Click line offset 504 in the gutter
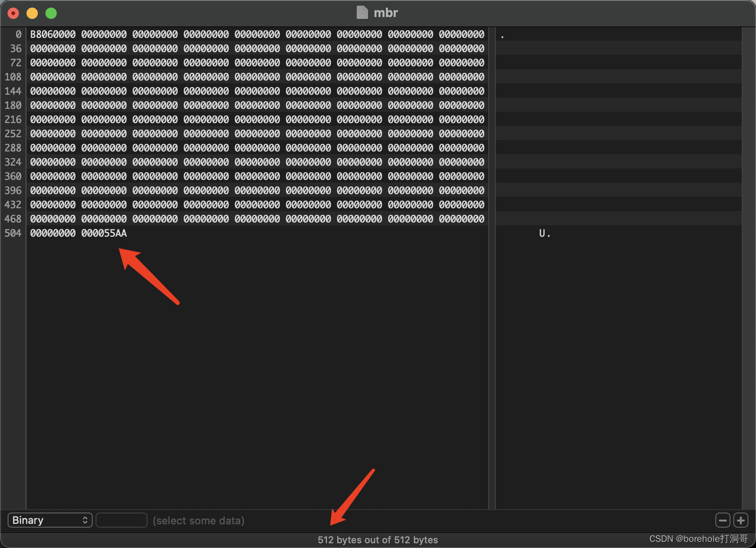This screenshot has width=756, height=548. pyautogui.click(x=13, y=233)
